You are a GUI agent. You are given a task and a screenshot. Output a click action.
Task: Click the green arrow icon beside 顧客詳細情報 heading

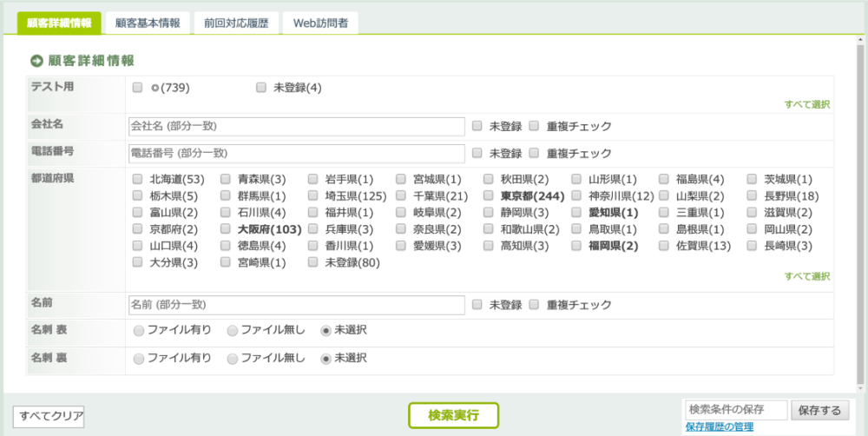tap(37, 61)
